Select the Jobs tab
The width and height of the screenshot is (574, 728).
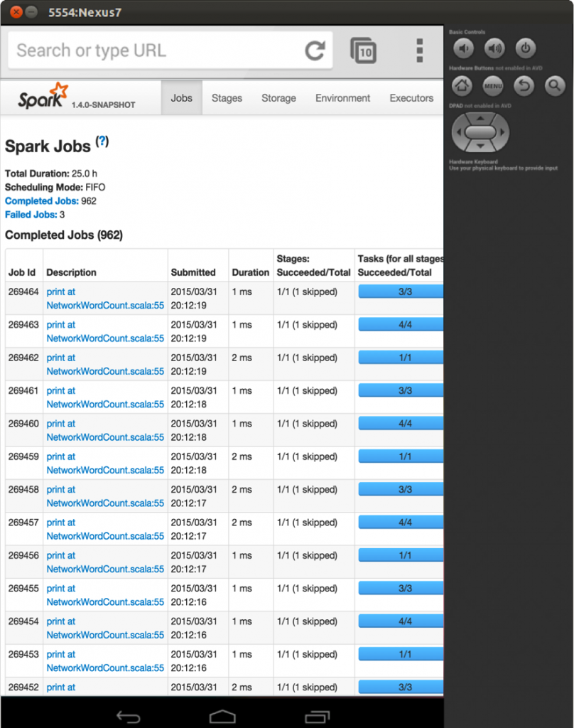(x=181, y=98)
